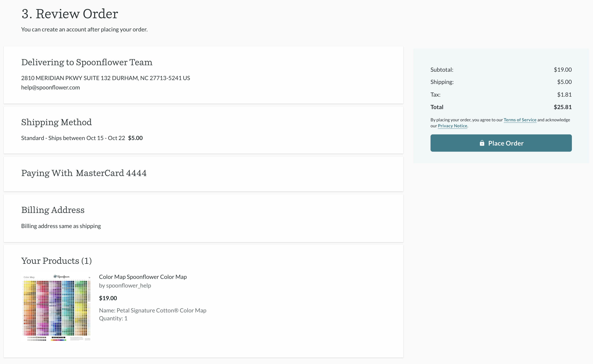Click the by spoonflower_help designer name
This screenshot has width=593, height=364.
[125, 286]
